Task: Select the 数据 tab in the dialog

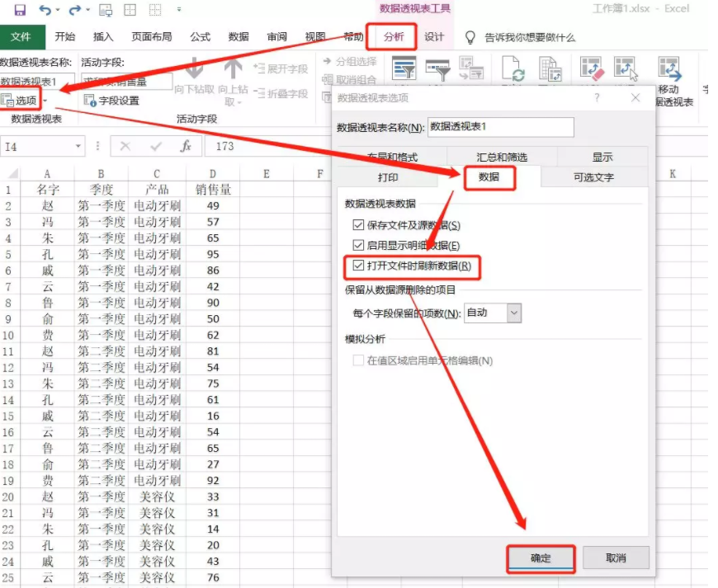Action: 489,177
